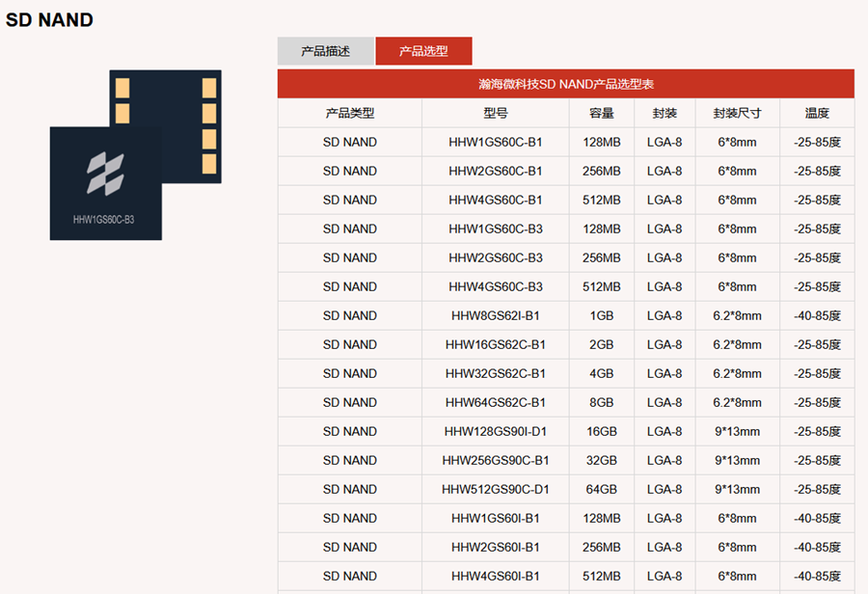Select model HHW512GS90C-D1

[x=496, y=489]
